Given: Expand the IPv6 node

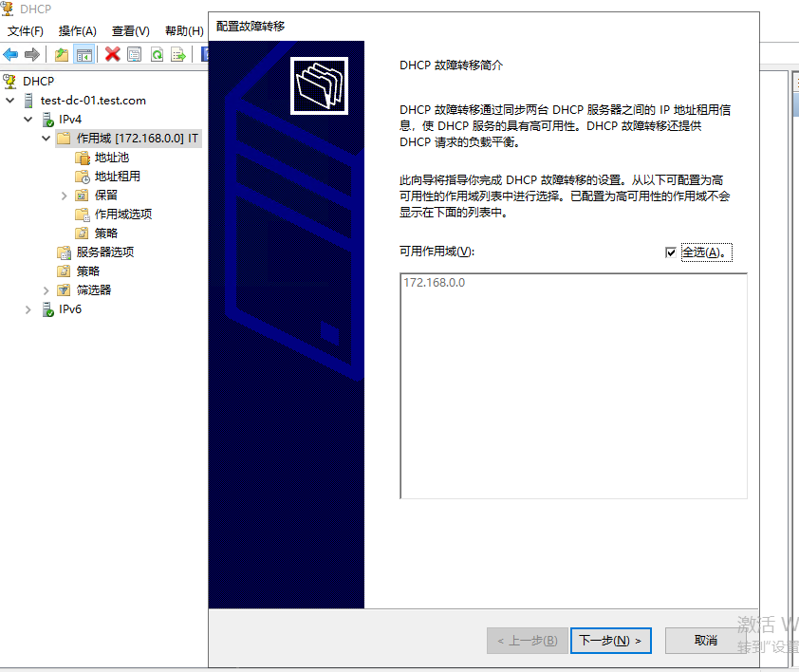Looking at the screenshot, I should (x=28, y=309).
